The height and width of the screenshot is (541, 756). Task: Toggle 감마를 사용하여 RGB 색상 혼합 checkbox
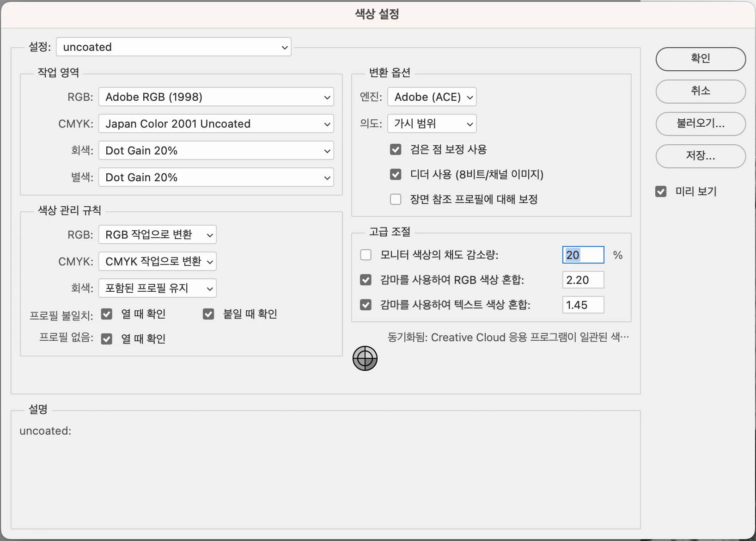click(366, 280)
